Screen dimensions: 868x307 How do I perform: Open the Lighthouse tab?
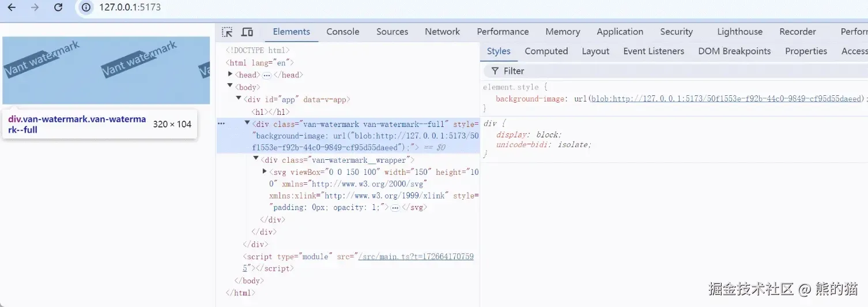(x=740, y=32)
